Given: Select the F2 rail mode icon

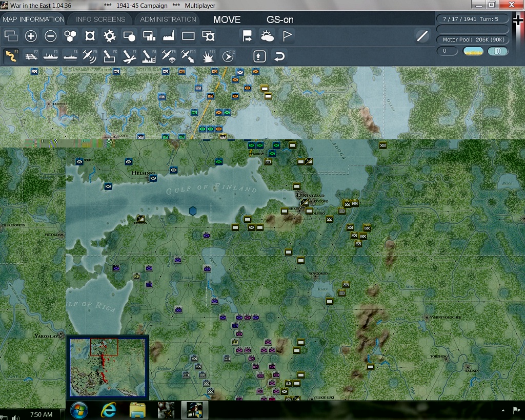Looking at the screenshot, I should point(31,56).
